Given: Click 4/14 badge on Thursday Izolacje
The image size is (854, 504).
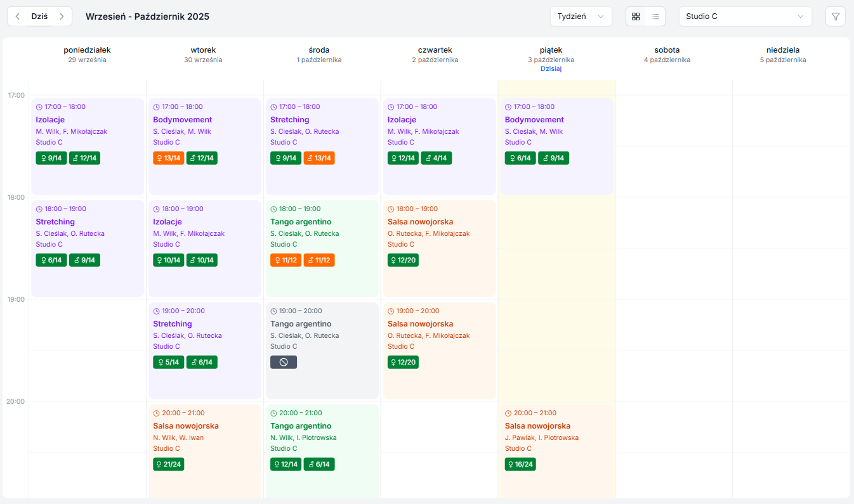Looking at the screenshot, I should click(437, 158).
